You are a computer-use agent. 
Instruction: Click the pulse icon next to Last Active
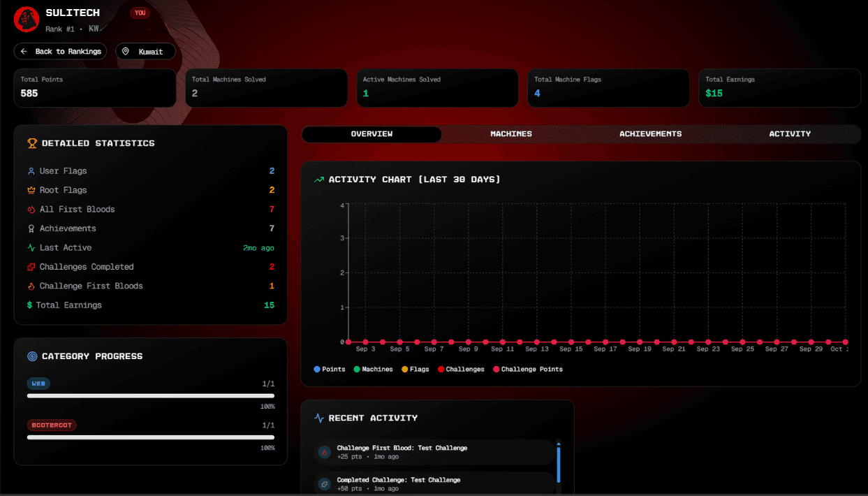click(31, 248)
